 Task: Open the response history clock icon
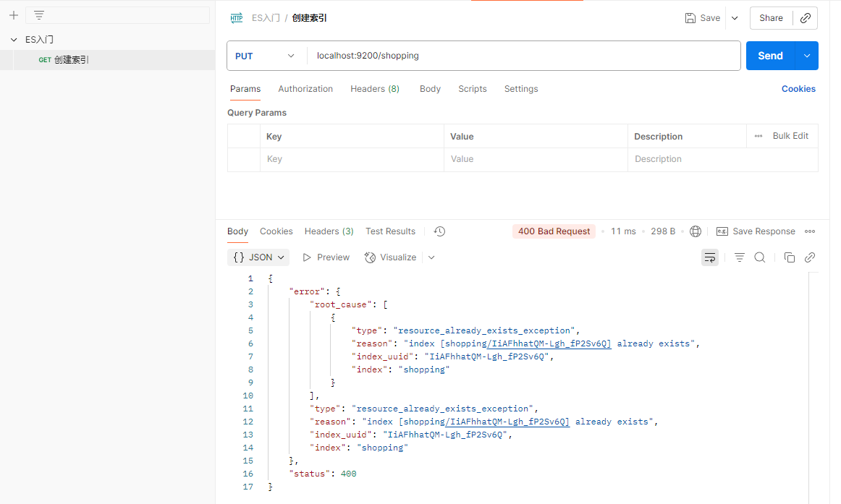point(439,231)
